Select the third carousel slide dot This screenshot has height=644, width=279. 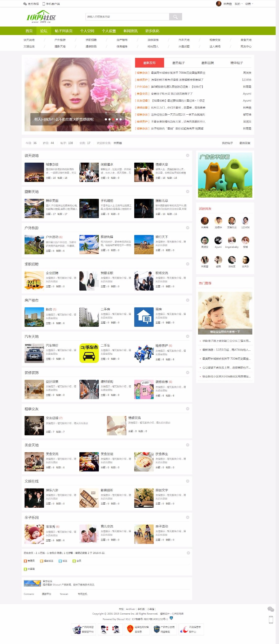click(113, 119)
